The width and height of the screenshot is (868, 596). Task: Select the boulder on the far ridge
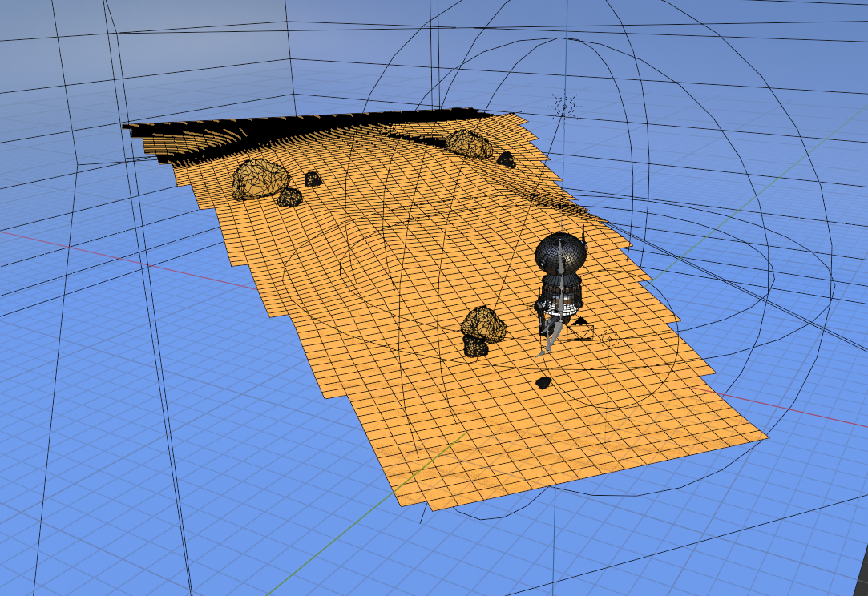[x=468, y=144]
